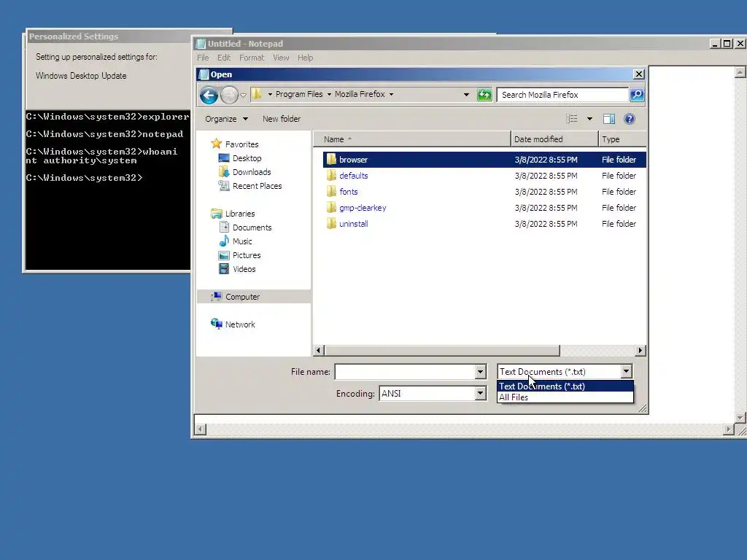Click the Downloads folder icon
Viewport: 747px width, 560px height.
pos(224,171)
